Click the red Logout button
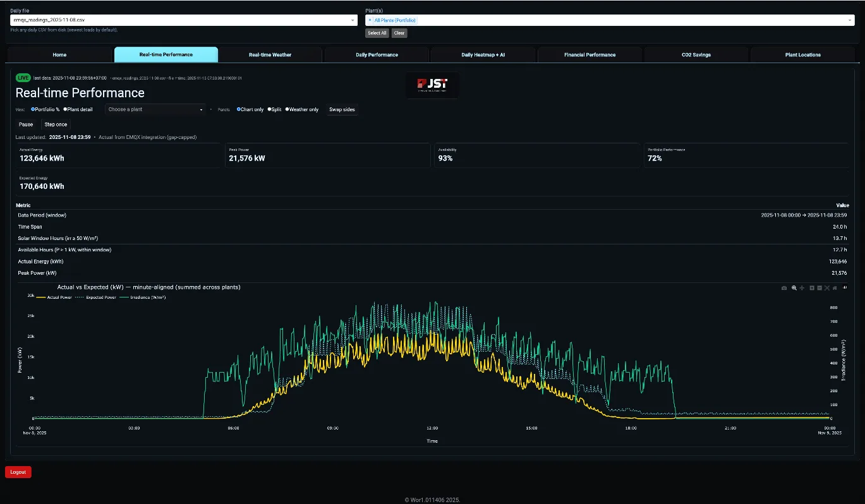 (18, 472)
